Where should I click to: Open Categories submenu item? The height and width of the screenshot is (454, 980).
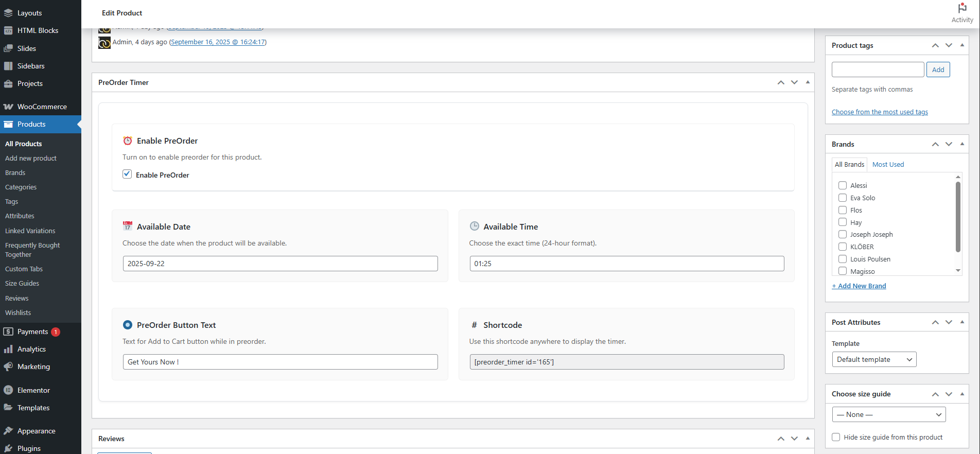(21, 187)
